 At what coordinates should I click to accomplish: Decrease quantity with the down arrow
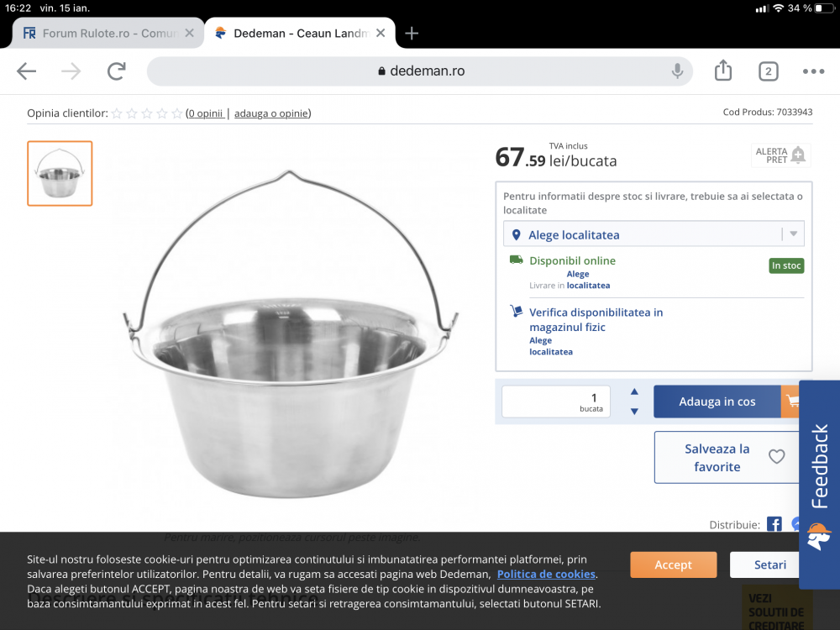(634, 411)
